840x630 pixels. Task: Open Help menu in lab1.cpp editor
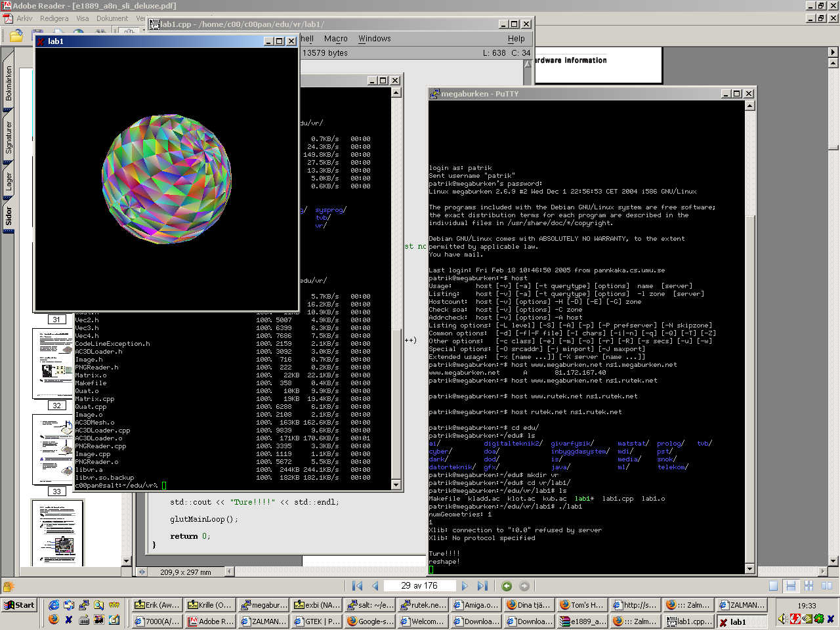click(516, 39)
